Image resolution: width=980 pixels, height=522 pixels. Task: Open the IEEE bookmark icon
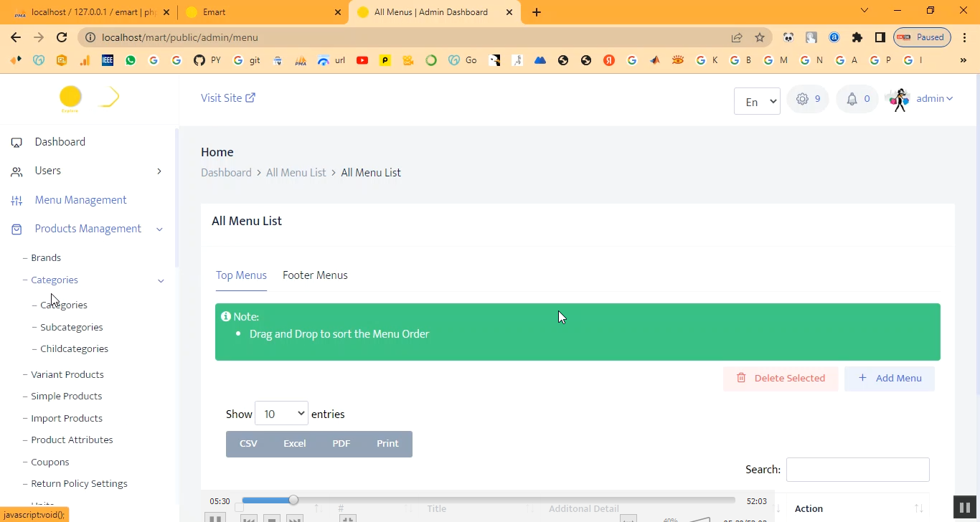click(x=108, y=60)
